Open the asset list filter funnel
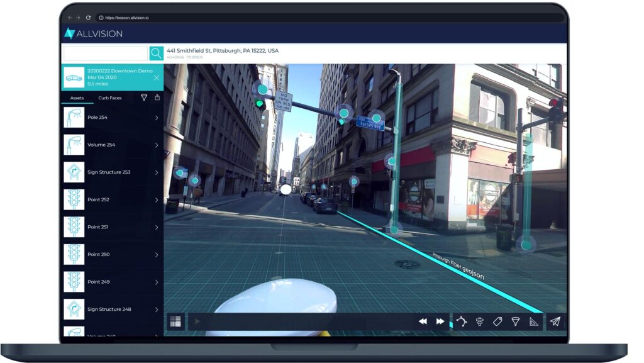The image size is (644, 363). pyautogui.click(x=144, y=98)
